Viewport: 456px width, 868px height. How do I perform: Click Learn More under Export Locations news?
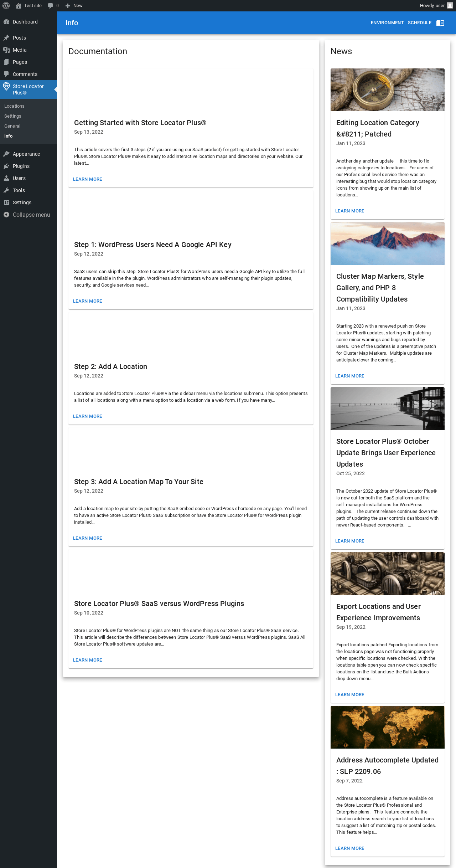coord(350,695)
